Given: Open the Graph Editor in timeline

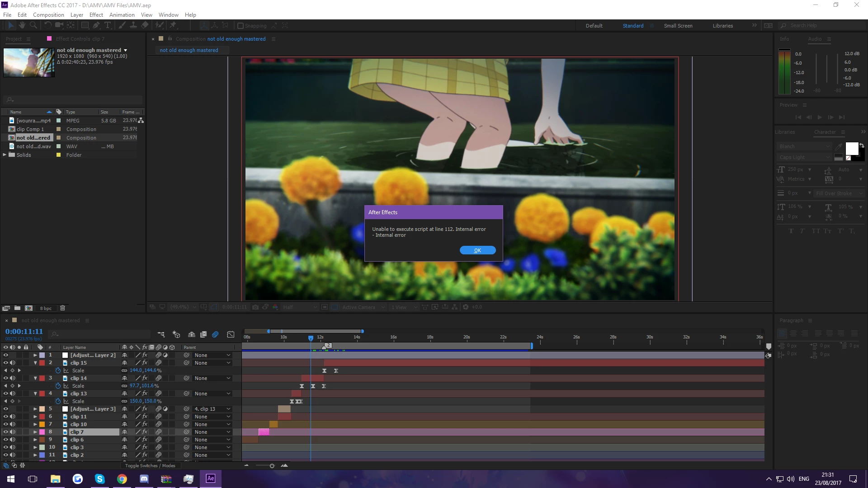Looking at the screenshot, I should [x=231, y=334].
